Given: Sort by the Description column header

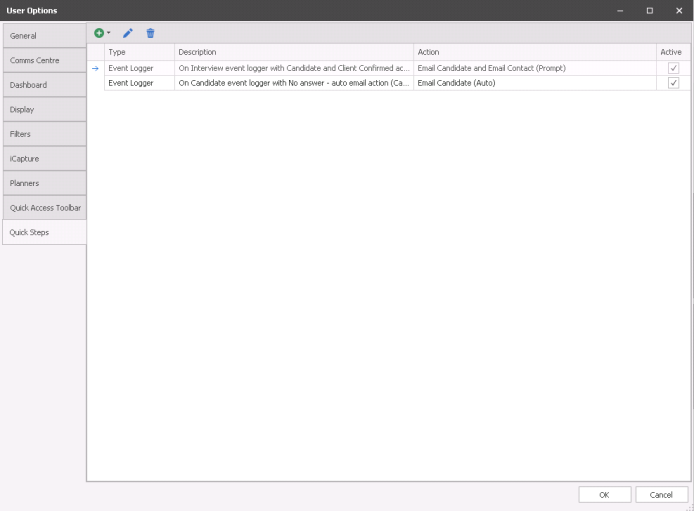Looking at the screenshot, I should [x=294, y=52].
